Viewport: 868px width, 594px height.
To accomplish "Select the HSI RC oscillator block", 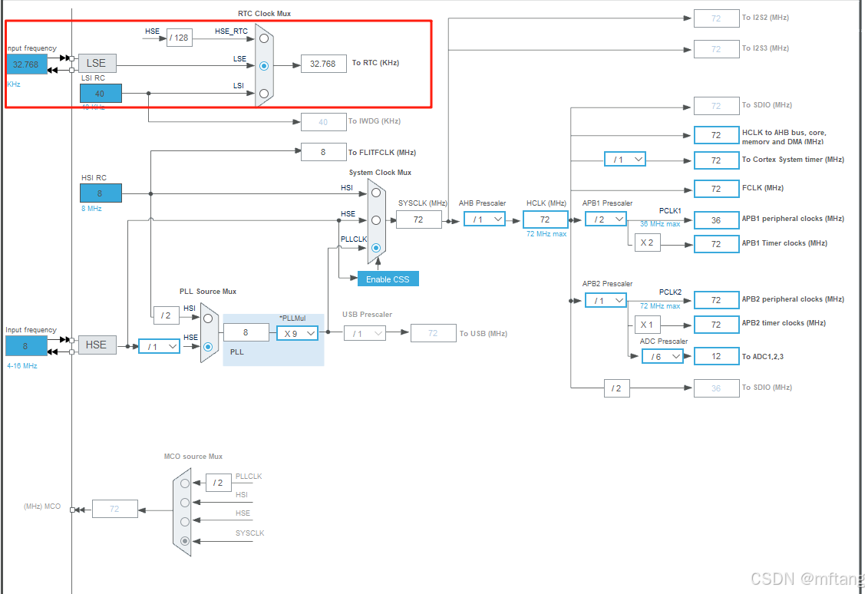I will tap(100, 193).
